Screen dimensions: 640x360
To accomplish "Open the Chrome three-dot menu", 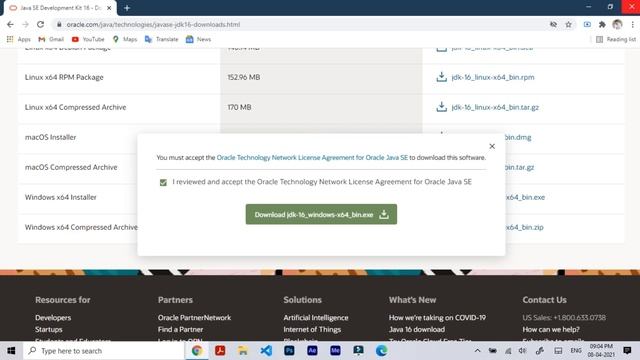I will (x=633, y=24).
